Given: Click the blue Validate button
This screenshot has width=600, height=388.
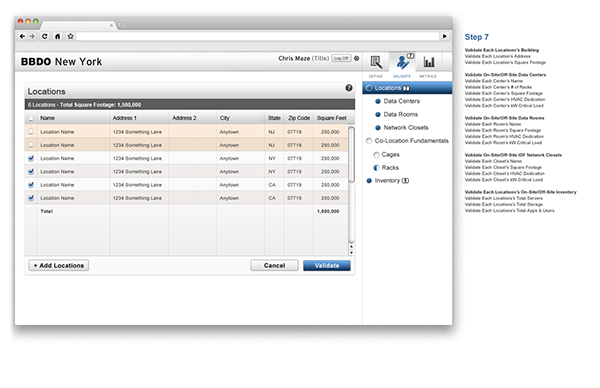Looking at the screenshot, I should pyautogui.click(x=327, y=266).
